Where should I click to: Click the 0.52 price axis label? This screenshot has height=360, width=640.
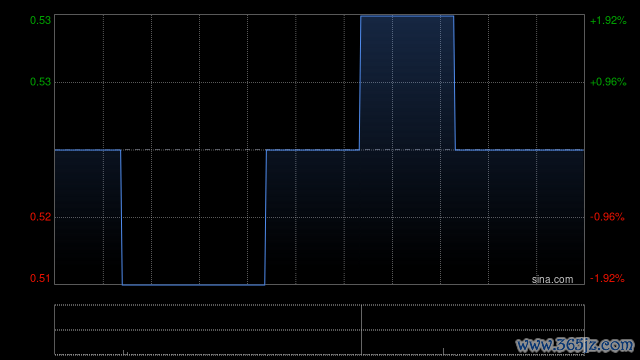coord(40,217)
